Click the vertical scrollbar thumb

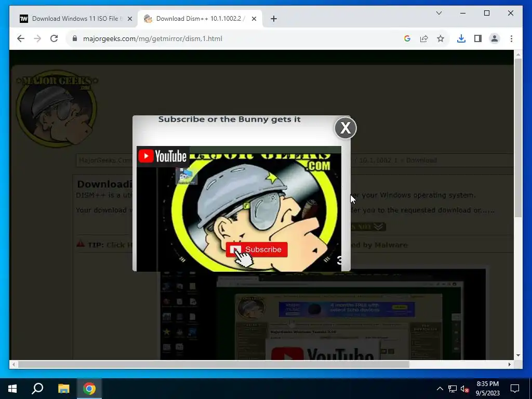[x=518, y=137]
